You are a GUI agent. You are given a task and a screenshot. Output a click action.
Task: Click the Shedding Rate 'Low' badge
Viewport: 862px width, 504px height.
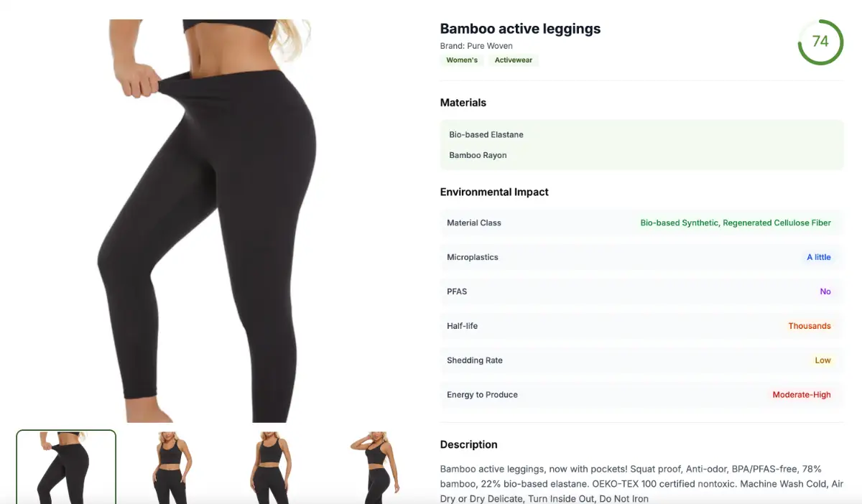[x=823, y=360]
